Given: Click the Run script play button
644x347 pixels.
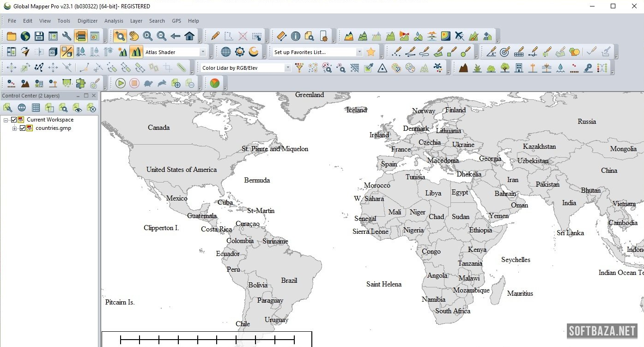Looking at the screenshot, I should [121, 83].
